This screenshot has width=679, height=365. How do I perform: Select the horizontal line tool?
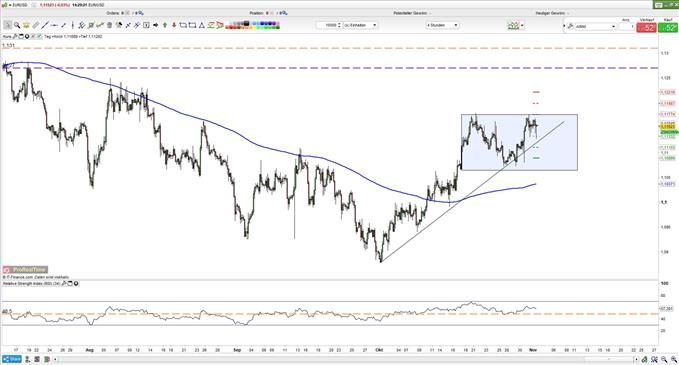pyautogui.click(x=54, y=25)
